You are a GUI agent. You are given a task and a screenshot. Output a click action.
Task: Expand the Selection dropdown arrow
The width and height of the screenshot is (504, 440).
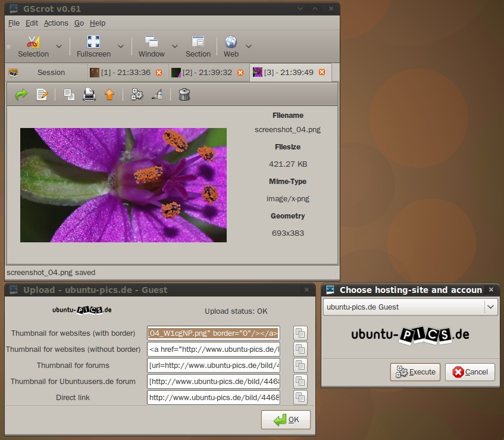tap(58, 46)
